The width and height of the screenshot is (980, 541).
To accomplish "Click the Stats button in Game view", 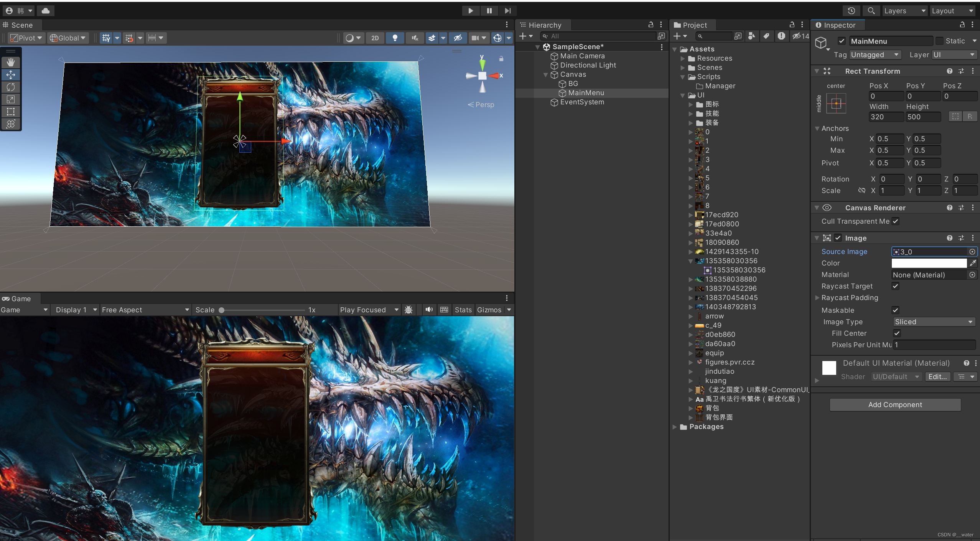I will [463, 310].
